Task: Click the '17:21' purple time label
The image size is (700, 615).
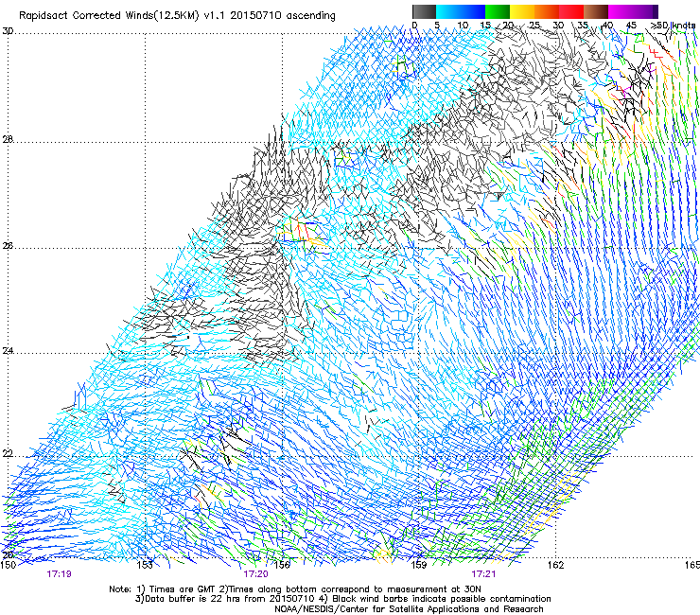Action: (483, 574)
